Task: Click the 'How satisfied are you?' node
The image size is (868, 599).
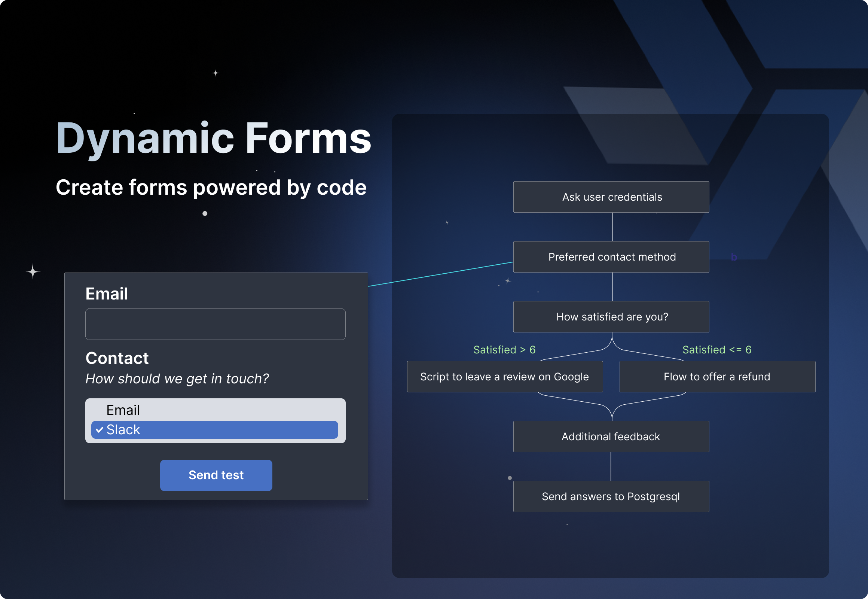Action: click(x=610, y=317)
